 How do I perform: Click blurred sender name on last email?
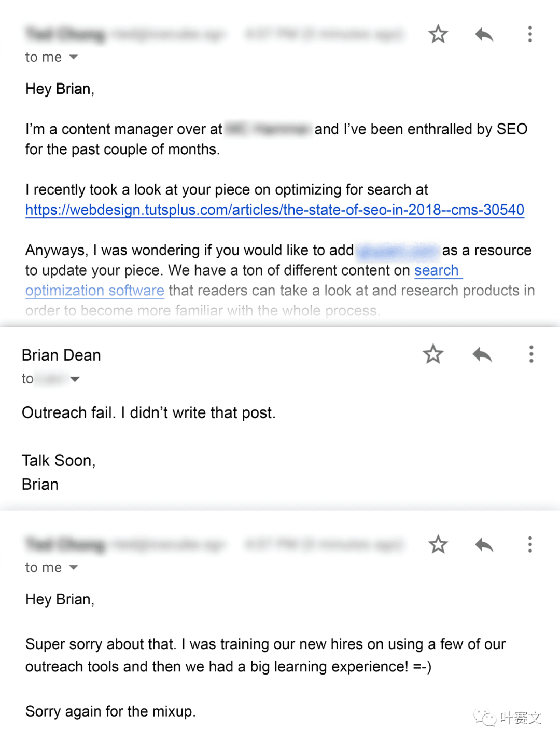point(65,545)
